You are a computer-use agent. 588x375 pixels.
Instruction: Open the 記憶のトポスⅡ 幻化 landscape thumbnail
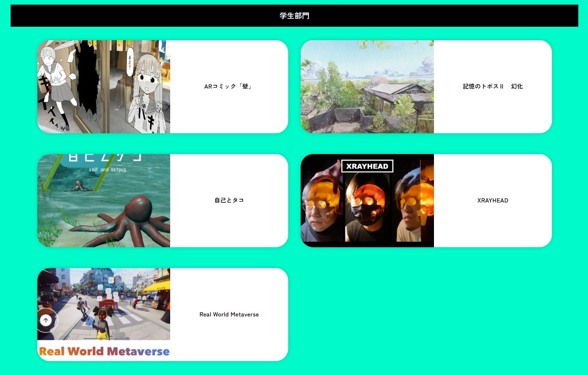(367, 87)
